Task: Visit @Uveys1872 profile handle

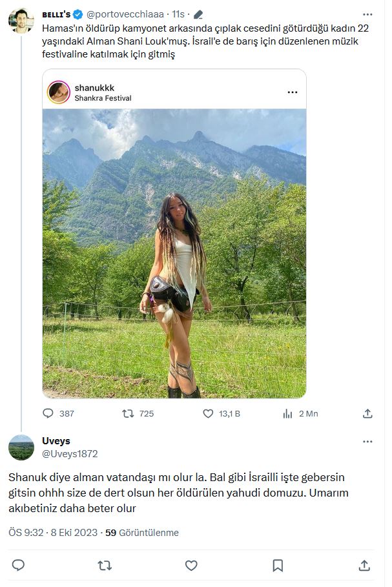Action: tap(70, 454)
